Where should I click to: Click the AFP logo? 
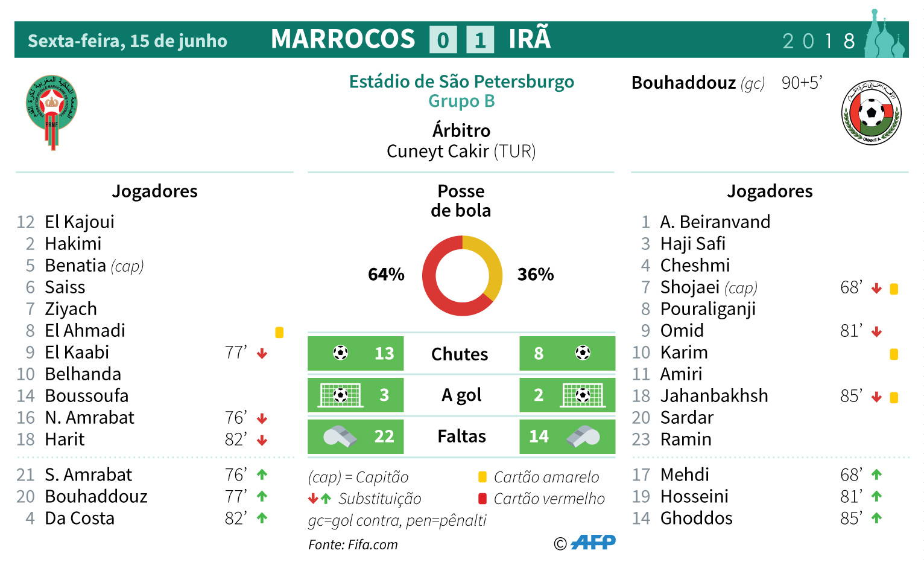593,543
